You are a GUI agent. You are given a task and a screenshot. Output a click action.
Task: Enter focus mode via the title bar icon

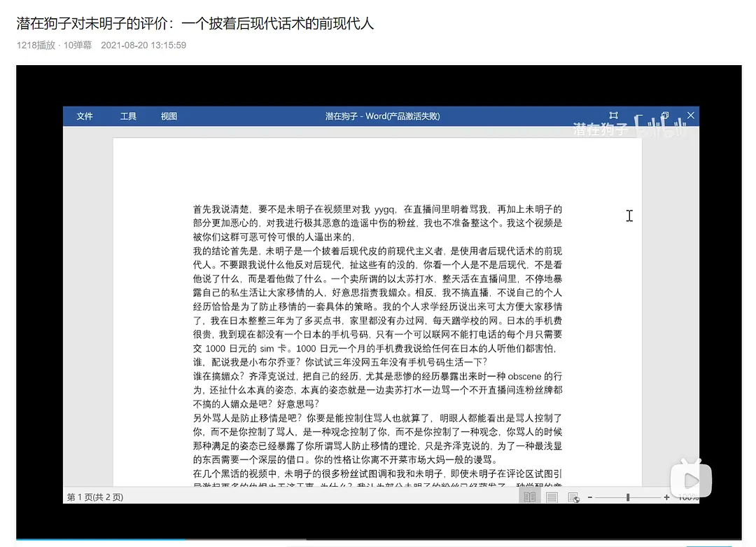pyautogui.click(x=613, y=116)
